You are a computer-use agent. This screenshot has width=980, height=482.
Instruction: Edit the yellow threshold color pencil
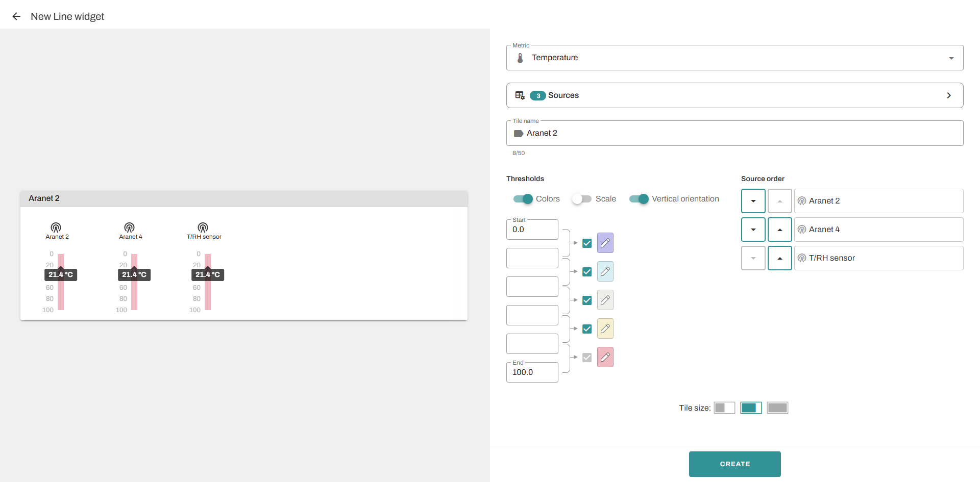605,328
